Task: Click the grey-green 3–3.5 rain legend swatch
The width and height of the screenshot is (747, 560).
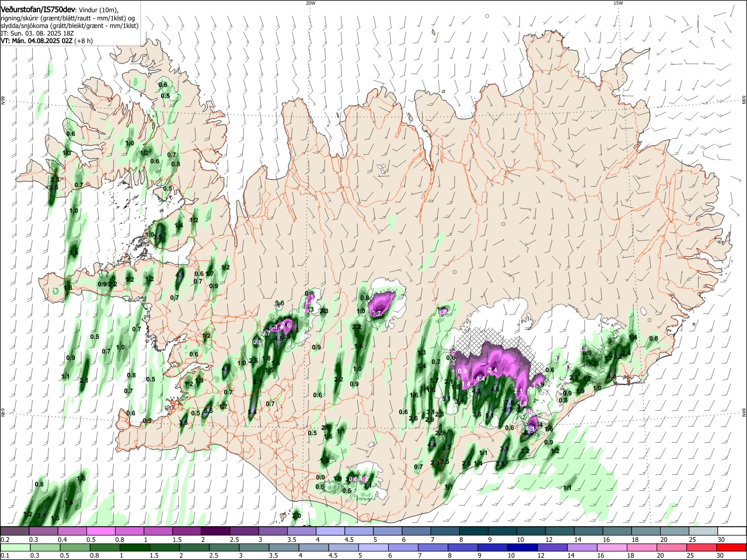Action: point(254,547)
